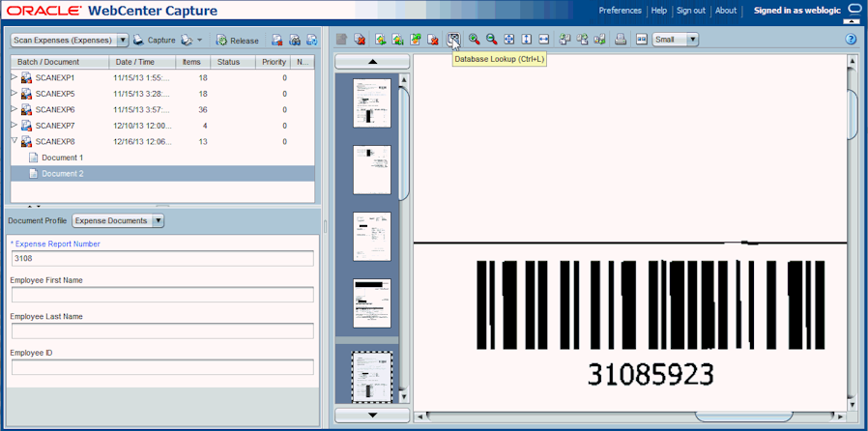Click the Release button label
Image resolution: width=868 pixels, height=431 pixels.
245,41
